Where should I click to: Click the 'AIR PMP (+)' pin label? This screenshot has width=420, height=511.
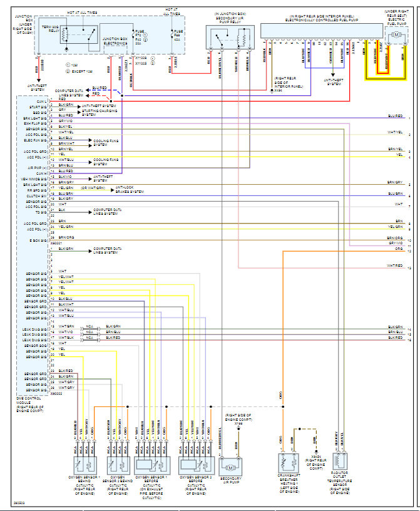[x=37, y=168]
